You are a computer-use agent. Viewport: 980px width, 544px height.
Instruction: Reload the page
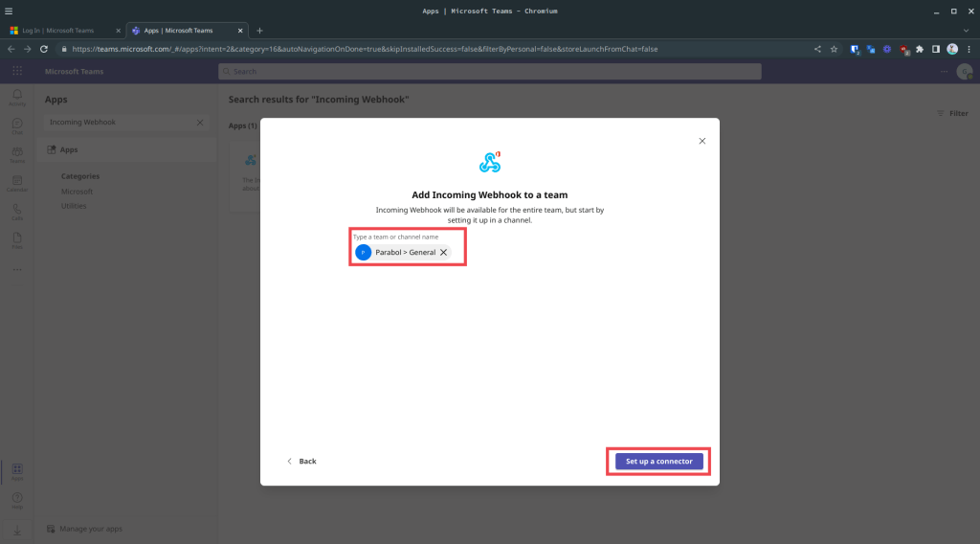[x=44, y=49]
